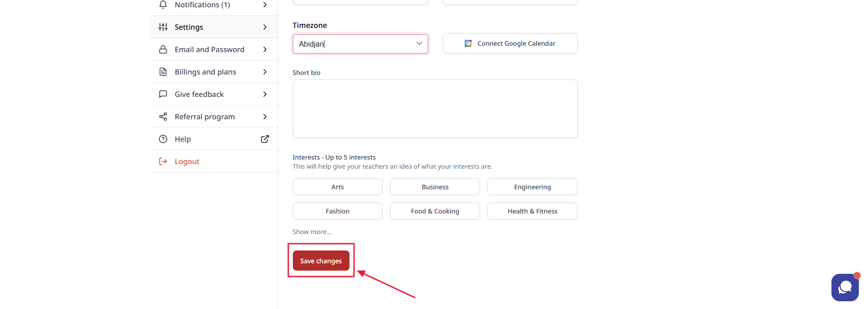Log out using the Logout item
The width and height of the screenshot is (868, 309).
[187, 161]
